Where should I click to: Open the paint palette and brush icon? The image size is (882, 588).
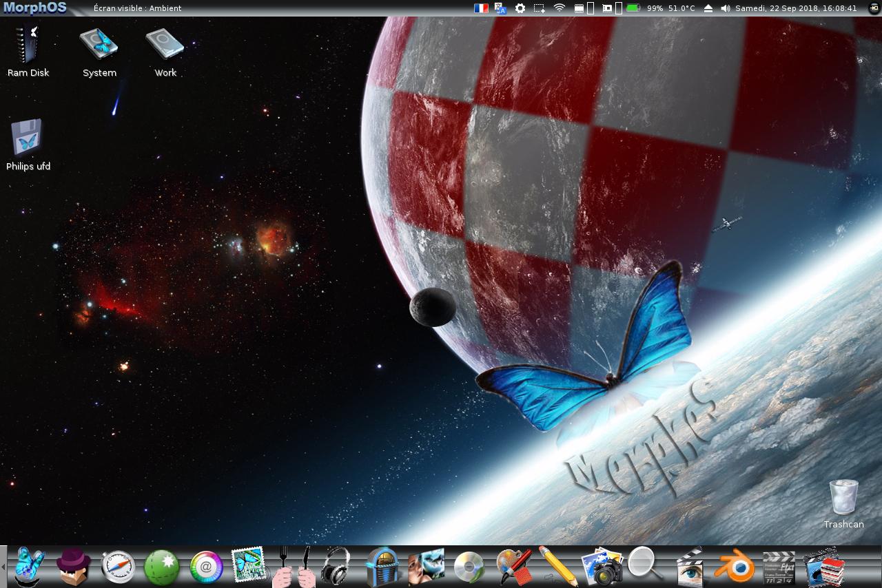(514, 567)
